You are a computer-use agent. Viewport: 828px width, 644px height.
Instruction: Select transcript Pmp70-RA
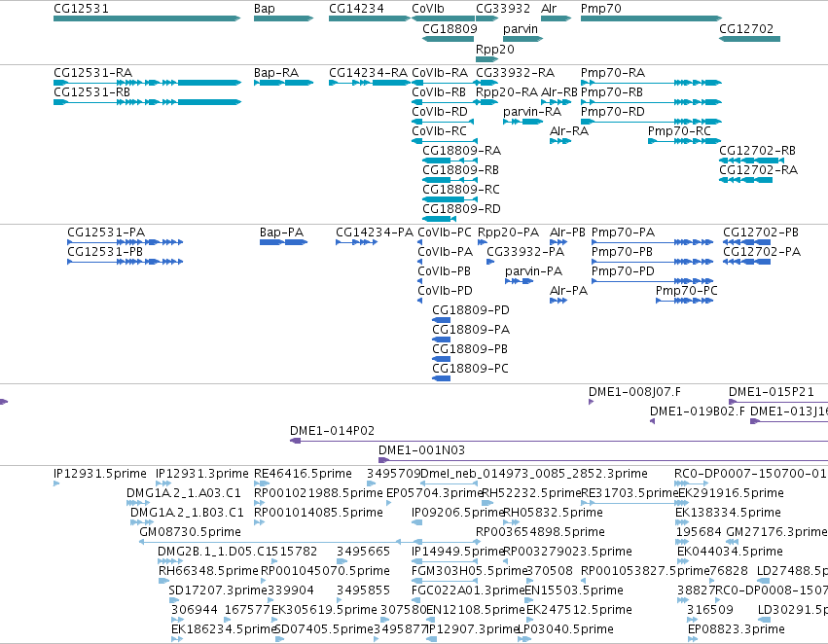click(x=651, y=83)
